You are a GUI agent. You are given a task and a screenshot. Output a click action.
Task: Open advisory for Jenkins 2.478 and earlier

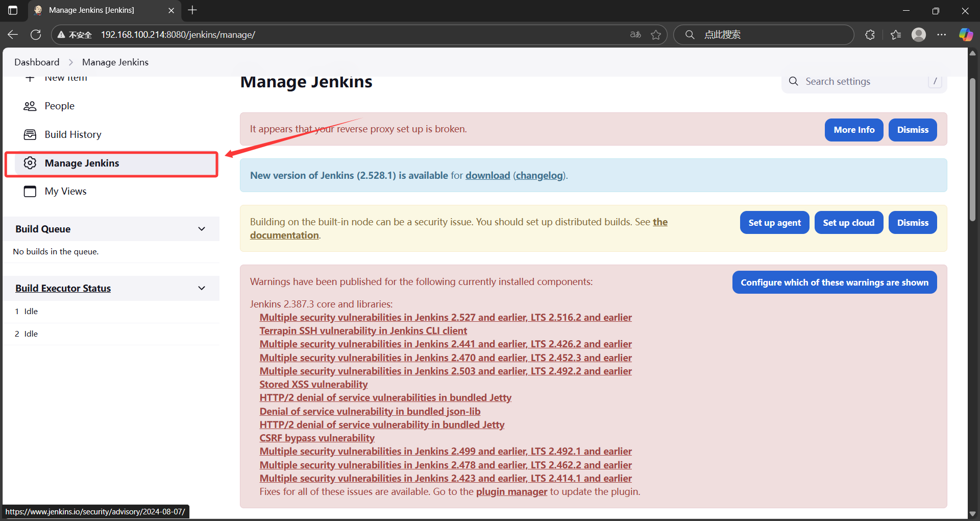pos(446,465)
